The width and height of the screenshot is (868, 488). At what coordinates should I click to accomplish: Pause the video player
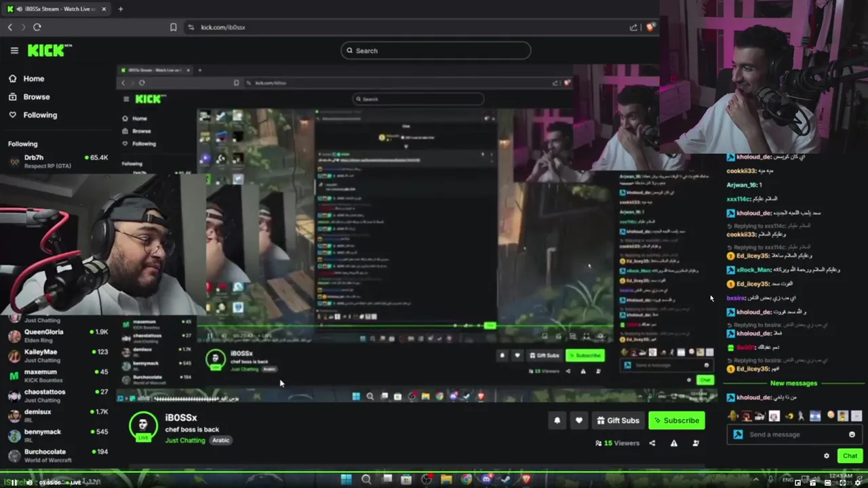(14, 482)
